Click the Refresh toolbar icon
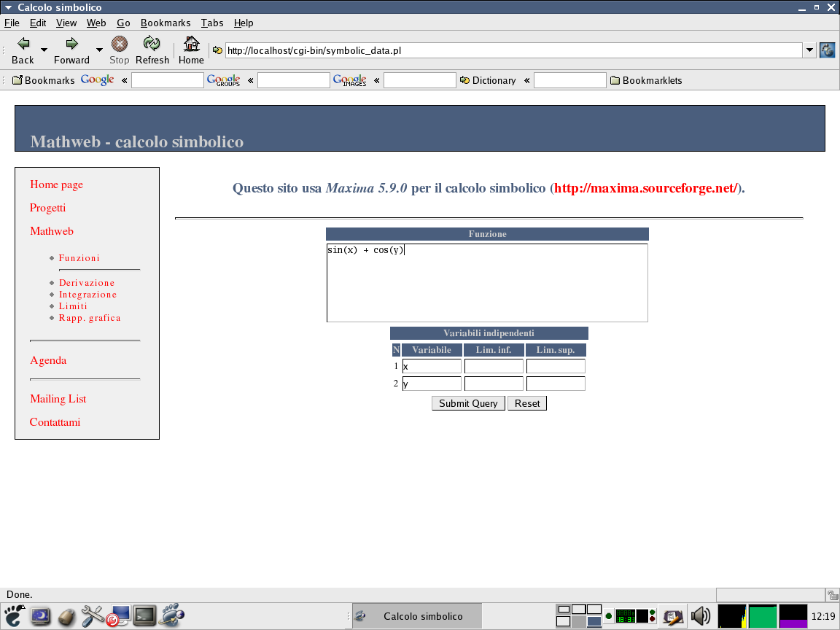Image resolution: width=840 pixels, height=630 pixels. point(152,44)
